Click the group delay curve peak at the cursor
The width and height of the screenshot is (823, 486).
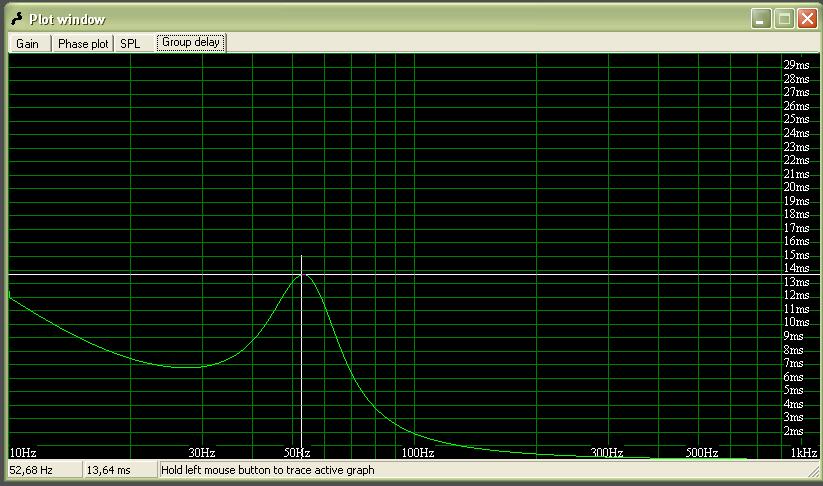(302, 274)
